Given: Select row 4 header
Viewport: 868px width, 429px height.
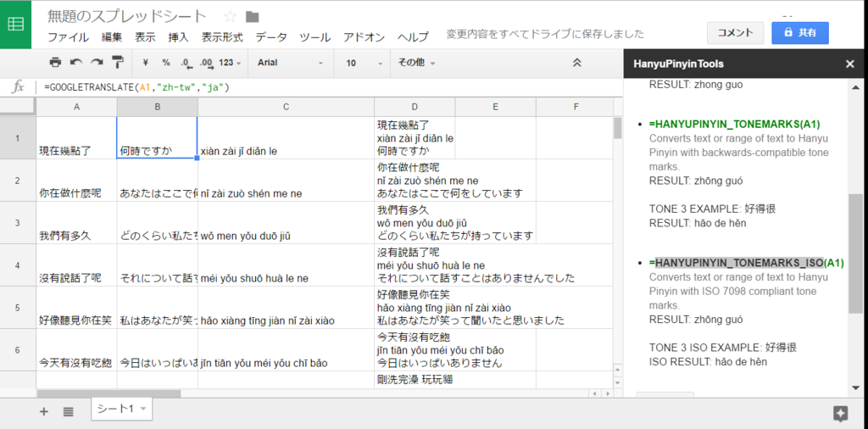Looking at the screenshot, I should tap(18, 265).
